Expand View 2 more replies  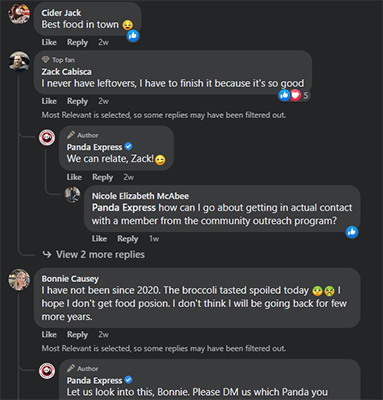tap(94, 255)
